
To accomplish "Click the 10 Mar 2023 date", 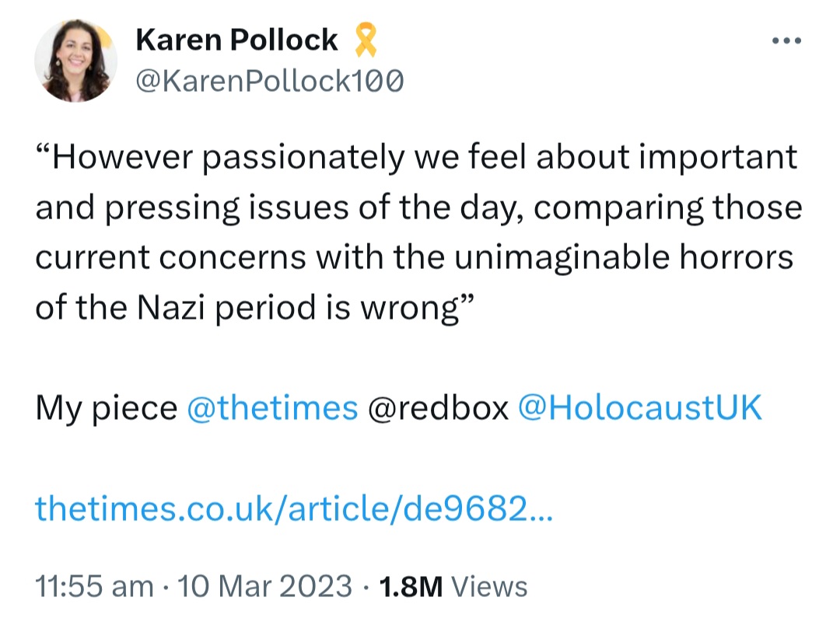I will pyautogui.click(x=264, y=586).
